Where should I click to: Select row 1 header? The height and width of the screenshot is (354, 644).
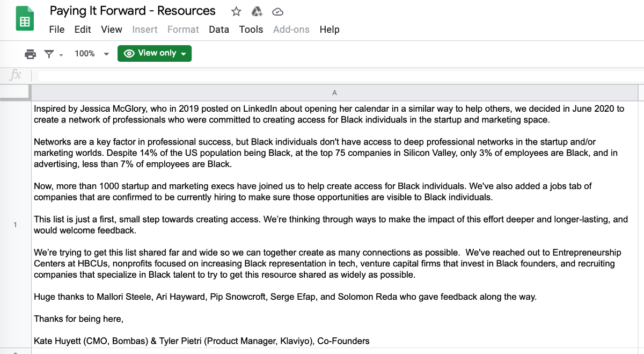tap(15, 225)
